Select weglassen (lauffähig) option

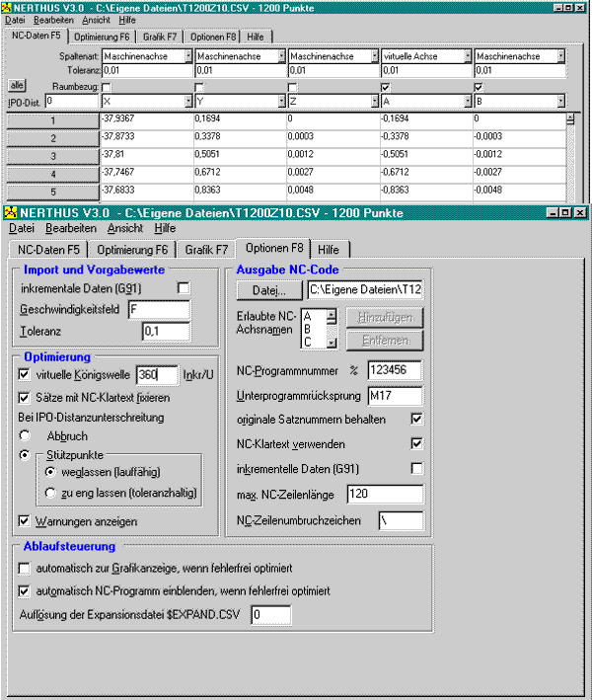pos(51,472)
